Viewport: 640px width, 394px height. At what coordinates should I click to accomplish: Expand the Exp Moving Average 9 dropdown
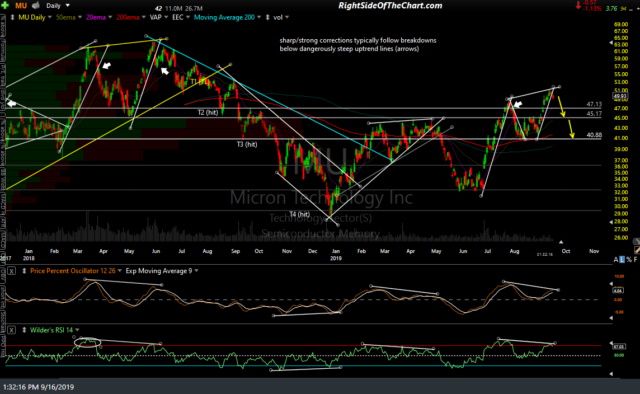196,271
